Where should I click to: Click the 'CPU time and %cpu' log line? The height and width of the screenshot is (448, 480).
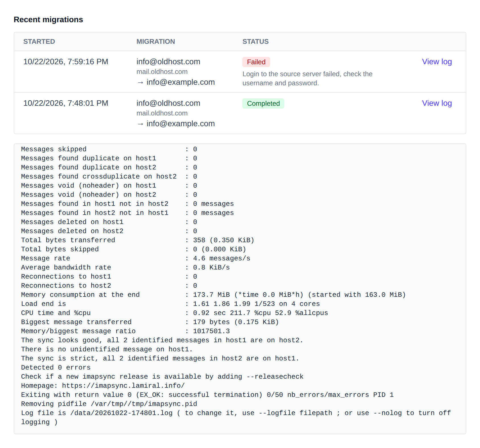[175, 313]
